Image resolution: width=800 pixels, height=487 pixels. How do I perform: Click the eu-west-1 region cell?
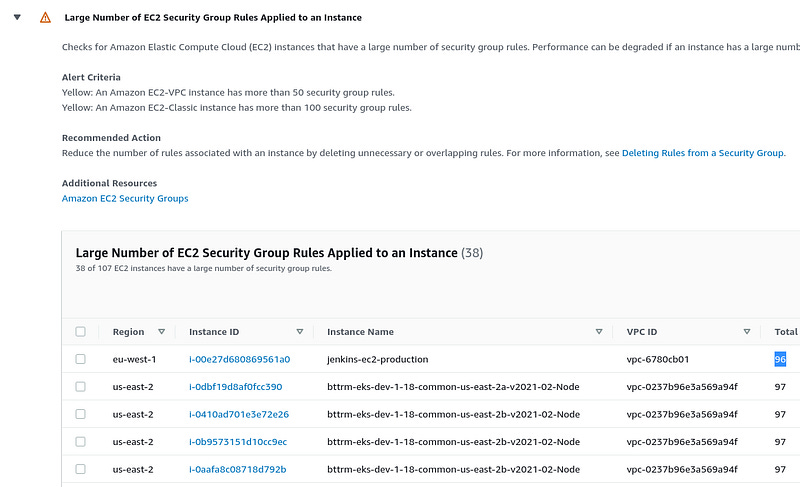point(134,359)
